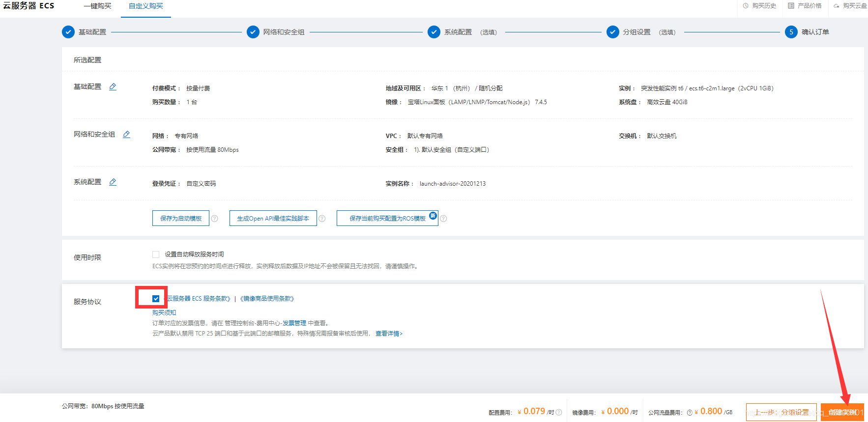Click the 网络和安全组 step label

click(284, 32)
